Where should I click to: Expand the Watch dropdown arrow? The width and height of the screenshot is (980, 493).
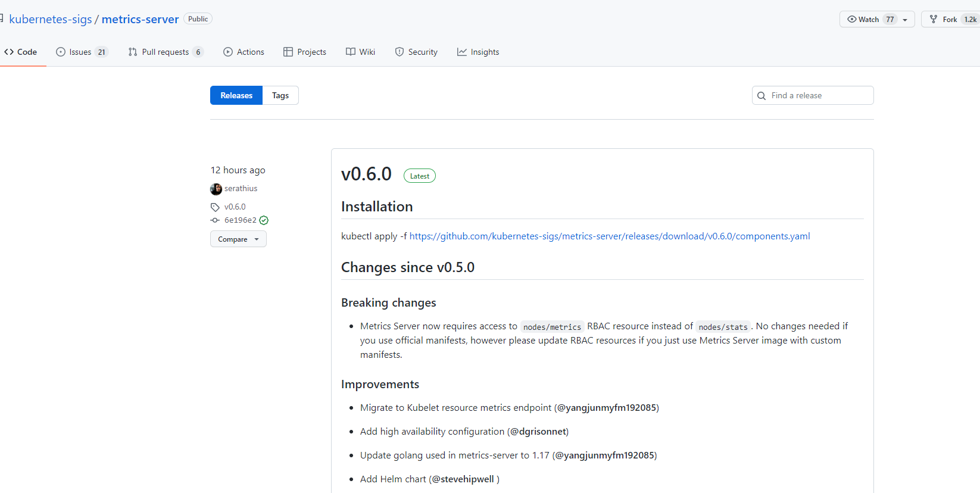905,20
